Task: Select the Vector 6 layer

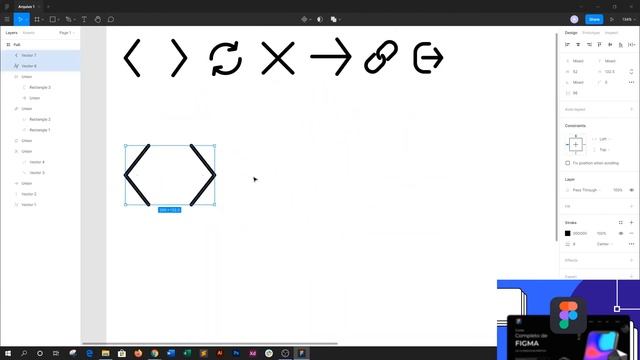Action: pos(40,66)
